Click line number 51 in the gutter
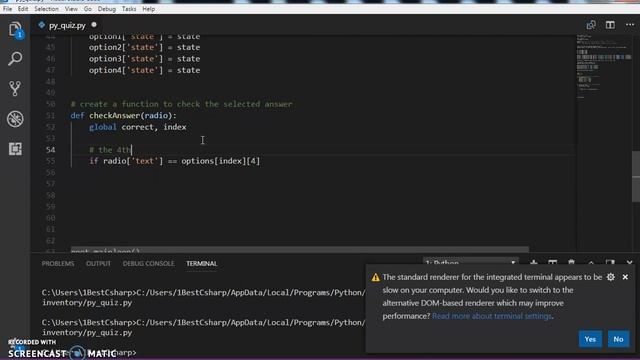 point(51,116)
